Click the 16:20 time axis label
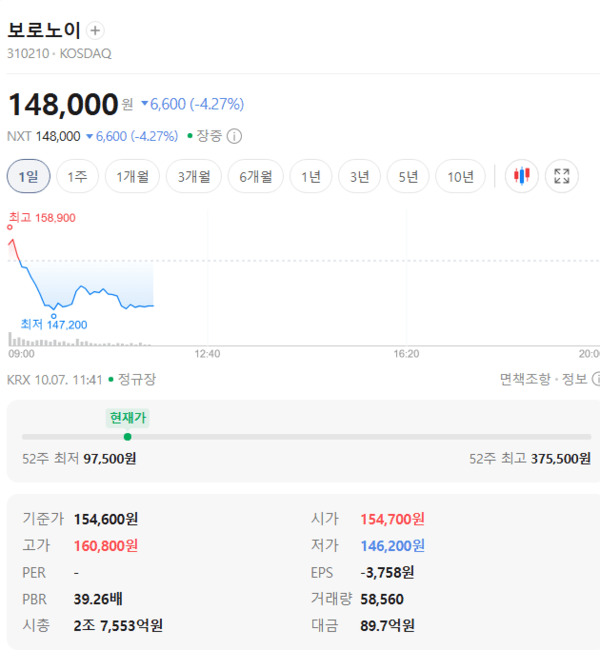Viewport: 600px width, 650px height. 406,354
